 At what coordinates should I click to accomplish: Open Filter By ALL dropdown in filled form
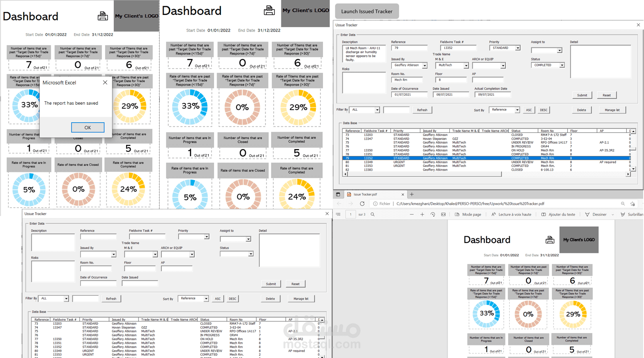coord(377,110)
